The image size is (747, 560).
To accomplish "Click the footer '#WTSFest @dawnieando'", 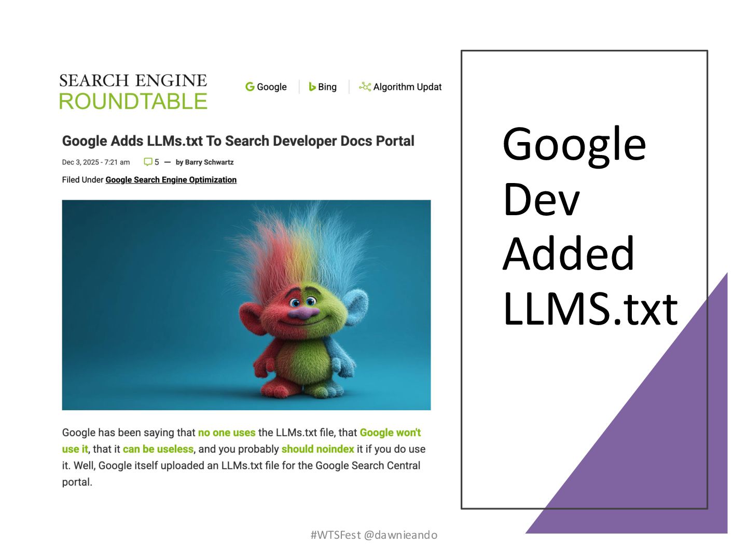I will (374, 535).
